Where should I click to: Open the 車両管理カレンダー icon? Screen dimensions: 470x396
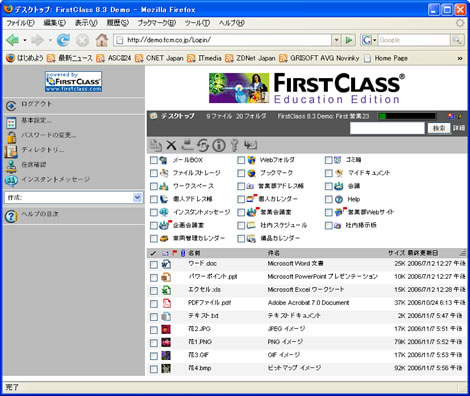coord(164,238)
